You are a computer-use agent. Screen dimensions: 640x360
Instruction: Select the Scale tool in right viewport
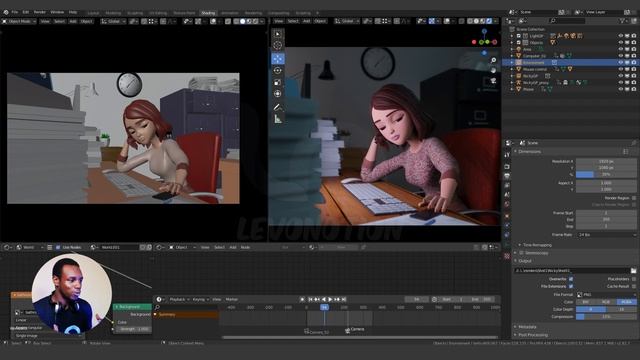(x=278, y=82)
